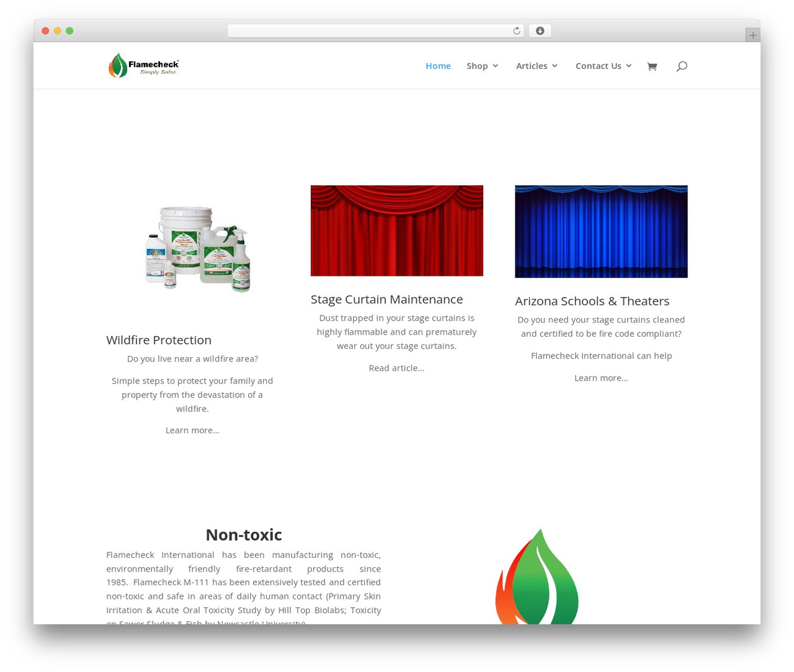The height and width of the screenshot is (672, 794).
Task: Click the Non-toxic heading
Action: click(244, 534)
